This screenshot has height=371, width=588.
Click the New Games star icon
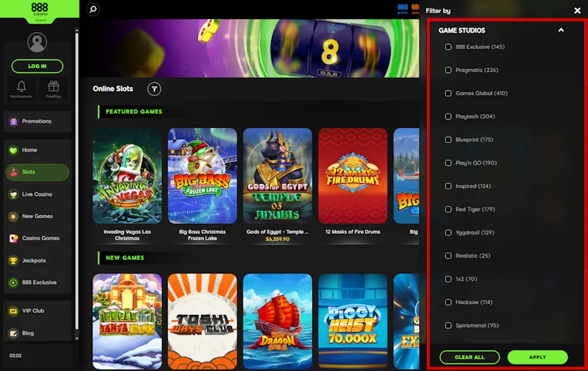14,216
